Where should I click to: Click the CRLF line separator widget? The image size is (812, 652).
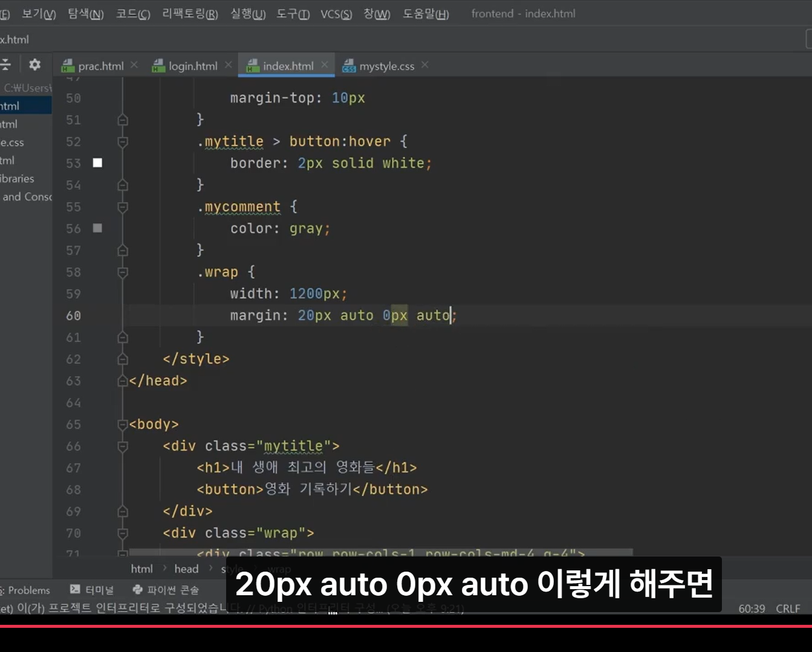click(x=788, y=608)
